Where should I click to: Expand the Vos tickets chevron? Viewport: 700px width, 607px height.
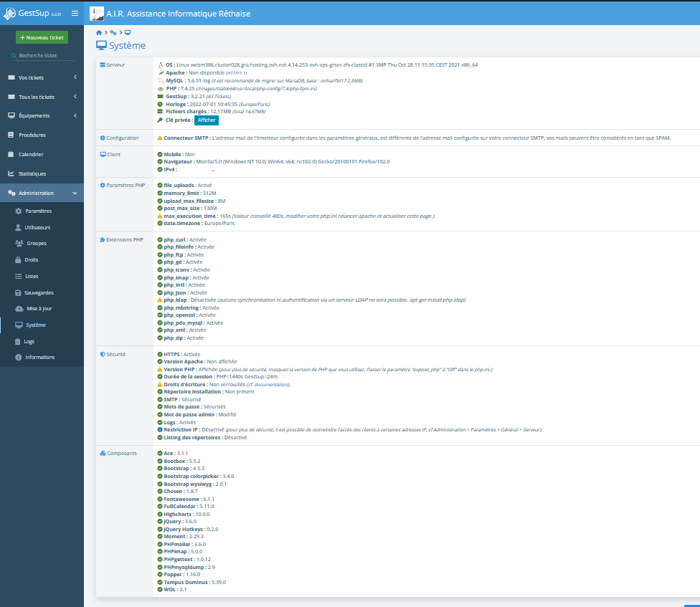pyautogui.click(x=75, y=77)
